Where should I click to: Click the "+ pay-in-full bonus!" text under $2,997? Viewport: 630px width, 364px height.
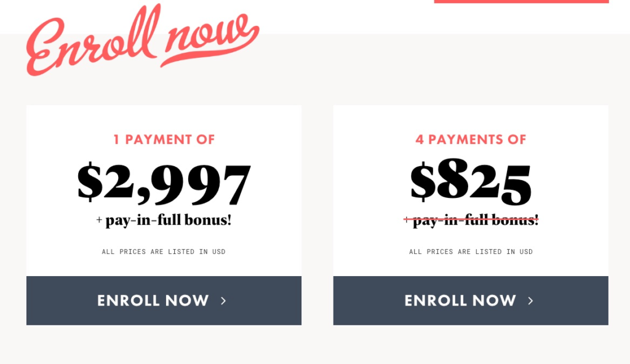pyautogui.click(x=164, y=220)
